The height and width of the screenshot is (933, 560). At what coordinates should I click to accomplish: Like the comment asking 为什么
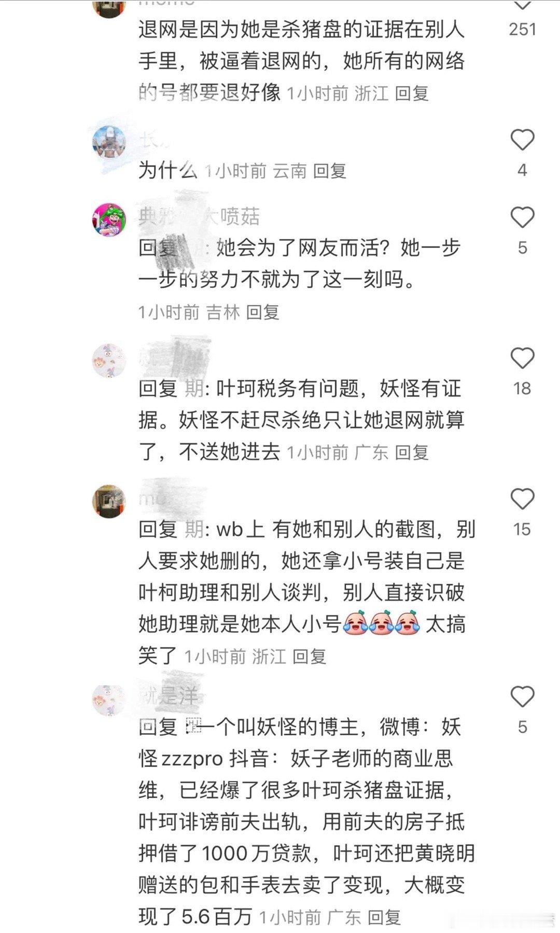(x=522, y=140)
